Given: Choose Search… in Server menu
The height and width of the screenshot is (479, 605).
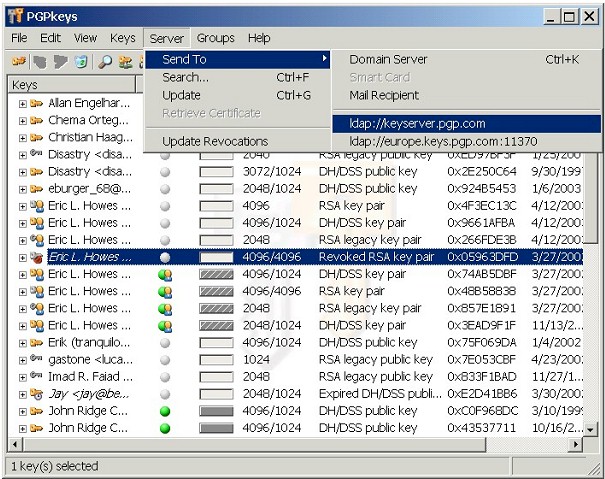Looking at the screenshot, I should point(238,78).
